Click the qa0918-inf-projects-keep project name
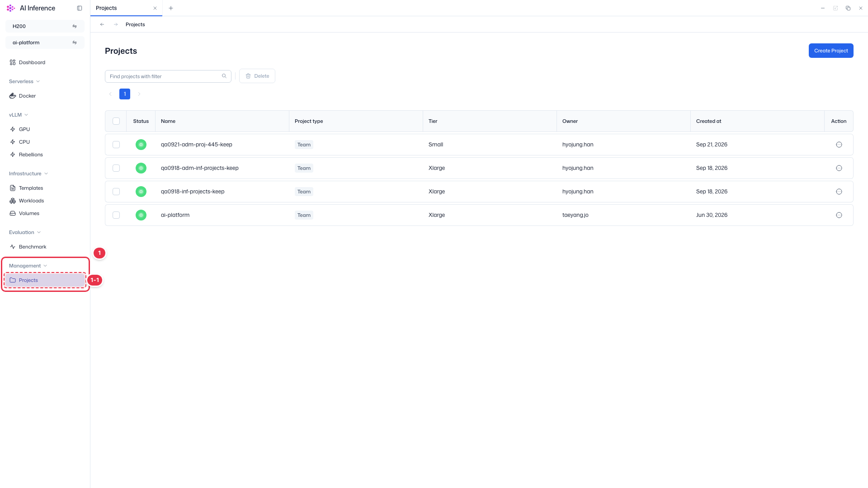 tap(193, 192)
